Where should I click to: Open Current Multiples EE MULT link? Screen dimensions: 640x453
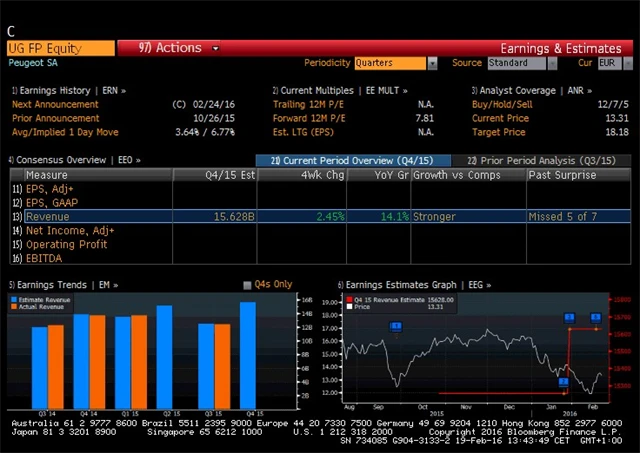tap(335, 91)
